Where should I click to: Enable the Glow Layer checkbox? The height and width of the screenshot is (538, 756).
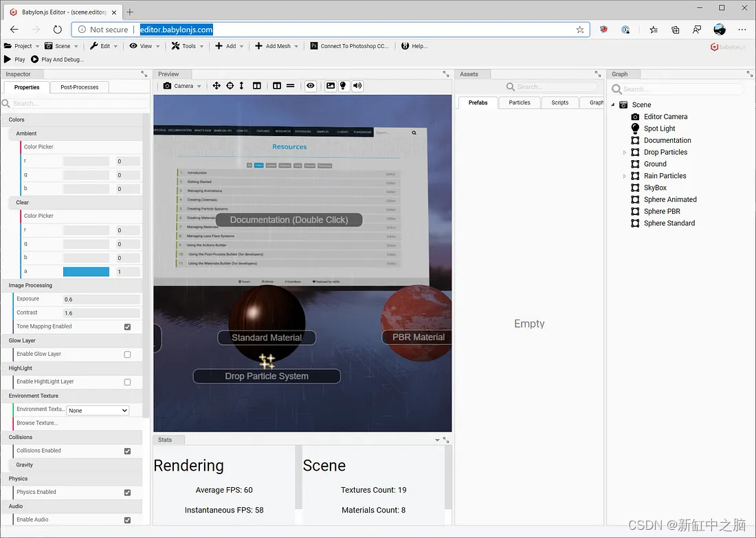pyautogui.click(x=127, y=355)
